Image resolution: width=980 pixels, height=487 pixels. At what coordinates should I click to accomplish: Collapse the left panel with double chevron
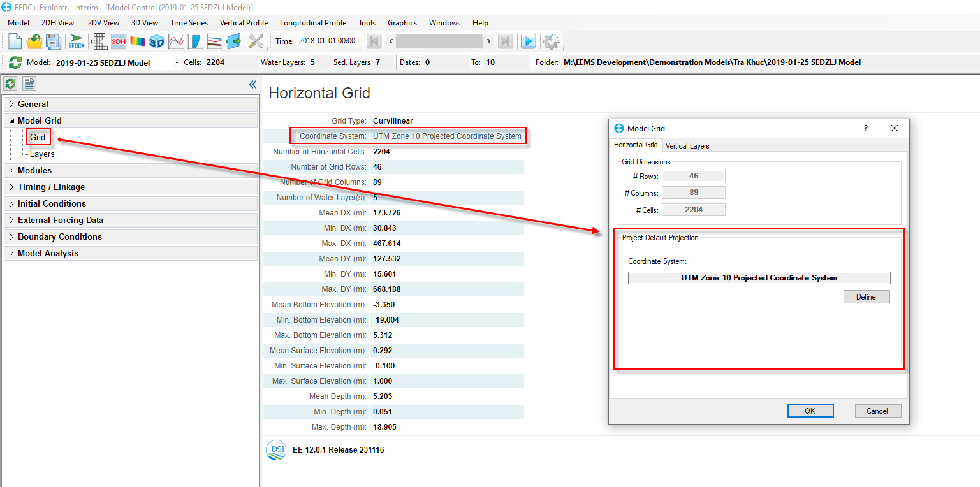tap(252, 84)
